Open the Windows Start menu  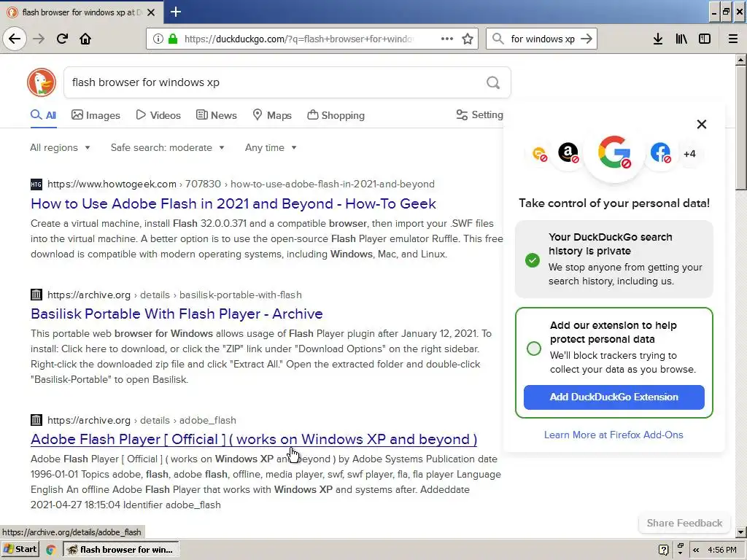[20, 549]
